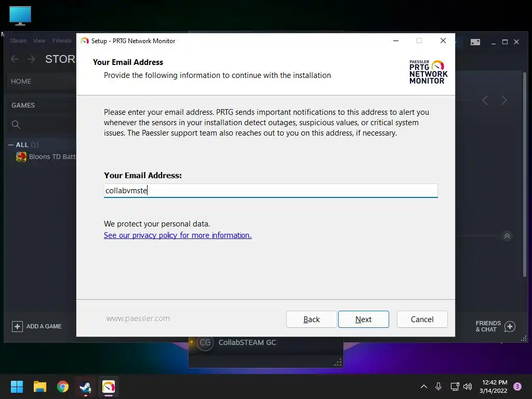
Task: Click the double-chevron scroll-to-top icon in Steam
Action: 507,236
